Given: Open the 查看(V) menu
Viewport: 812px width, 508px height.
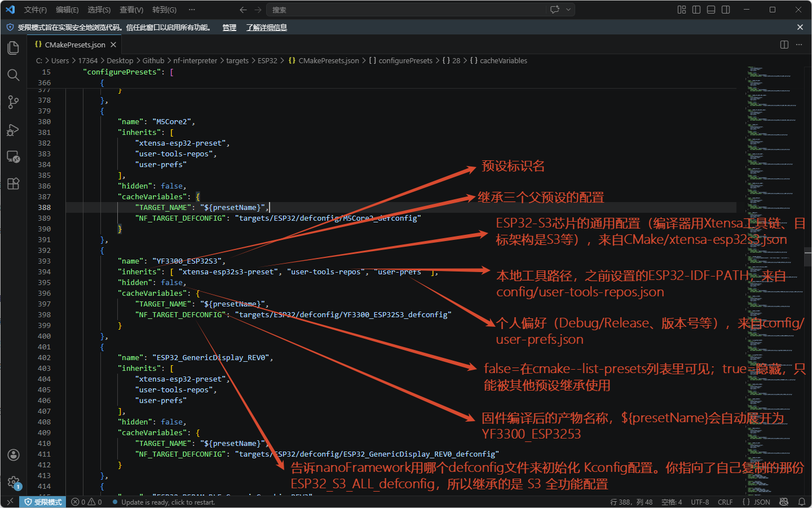Looking at the screenshot, I should [131, 10].
